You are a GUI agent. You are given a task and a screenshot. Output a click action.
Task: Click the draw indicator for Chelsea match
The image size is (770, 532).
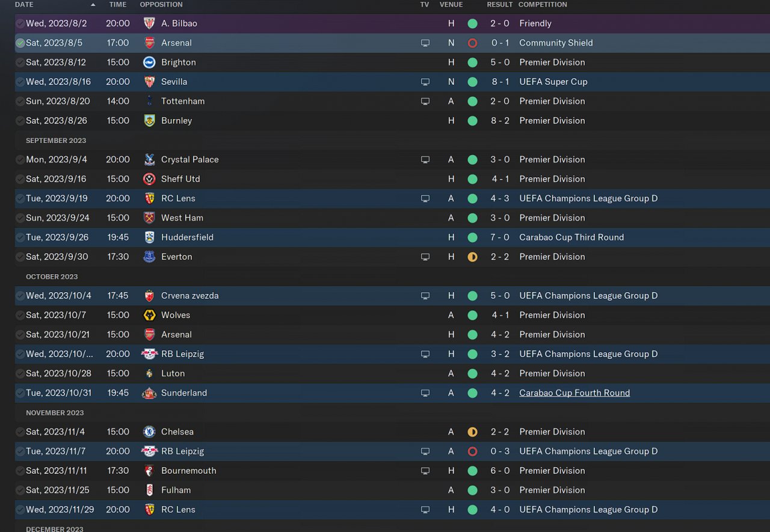click(472, 432)
